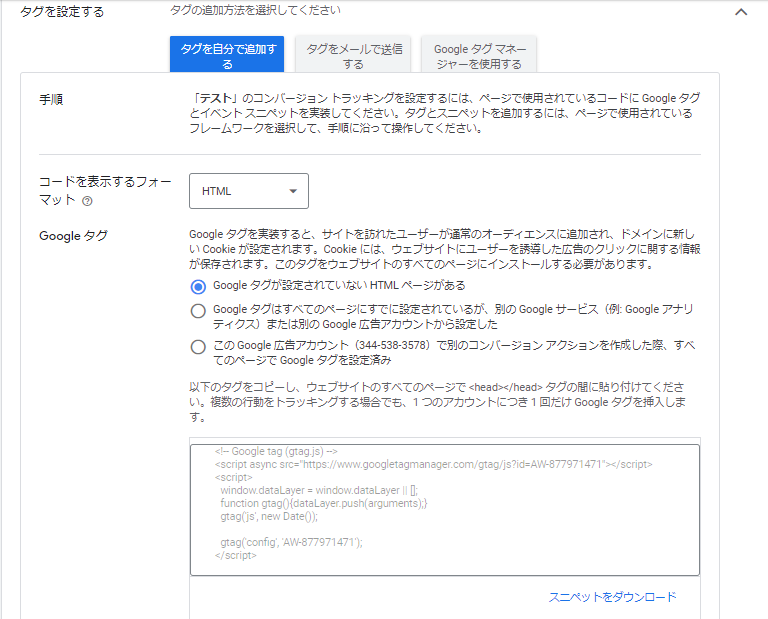Click スニペットをダウンロード link
Viewport: 768px width, 619px height.
[612, 597]
